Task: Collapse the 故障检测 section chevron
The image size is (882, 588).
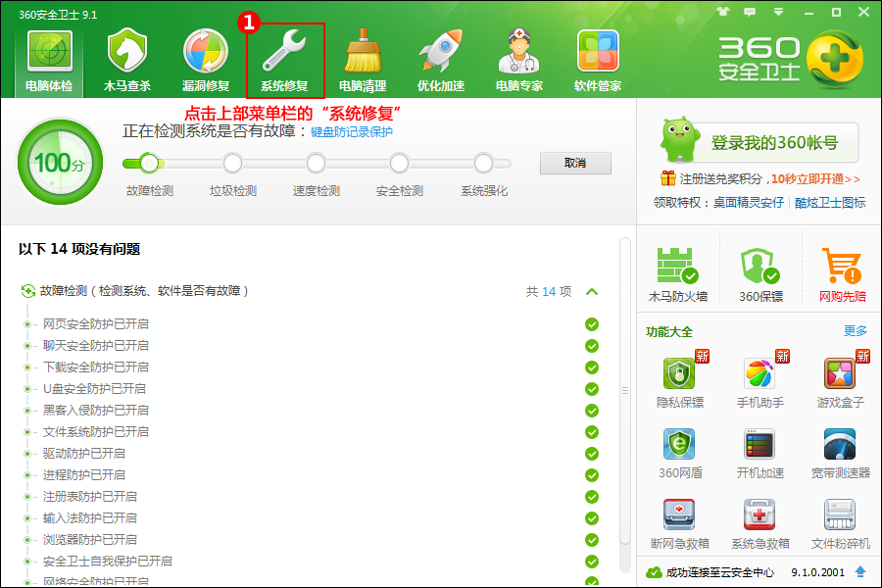Action: click(x=592, y=291)
